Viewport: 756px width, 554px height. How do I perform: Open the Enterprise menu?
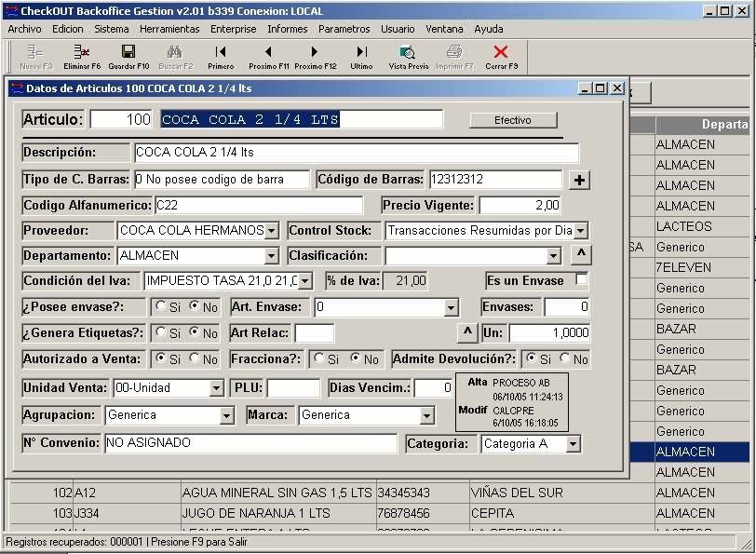click(234, 29)
